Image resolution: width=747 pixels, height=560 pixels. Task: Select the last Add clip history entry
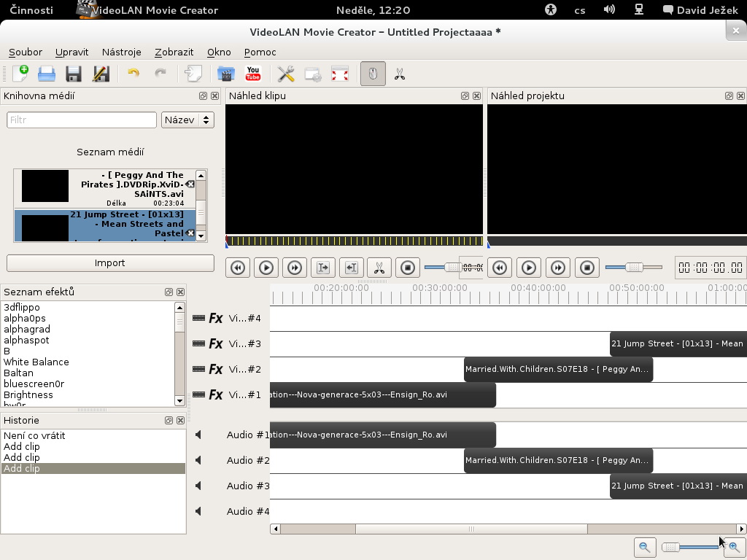click(93, 469)
